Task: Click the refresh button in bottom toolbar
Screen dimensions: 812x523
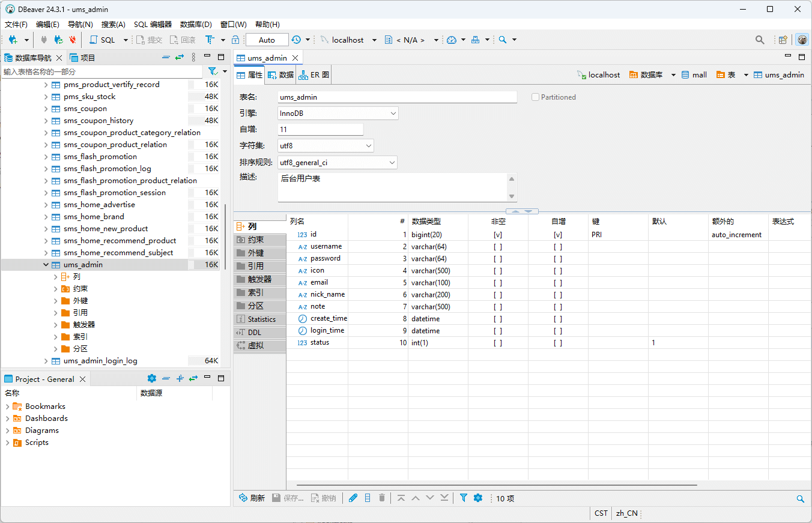Action: tap(252, 498)
